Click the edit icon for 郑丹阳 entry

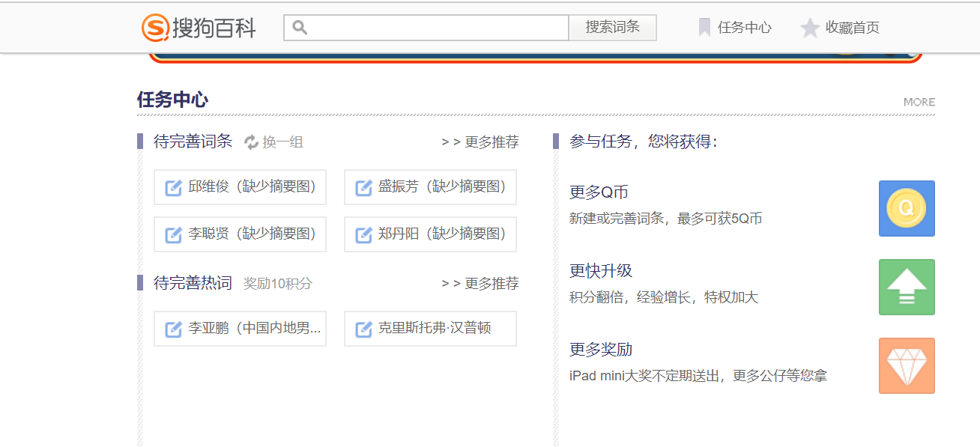pos(362,234)
